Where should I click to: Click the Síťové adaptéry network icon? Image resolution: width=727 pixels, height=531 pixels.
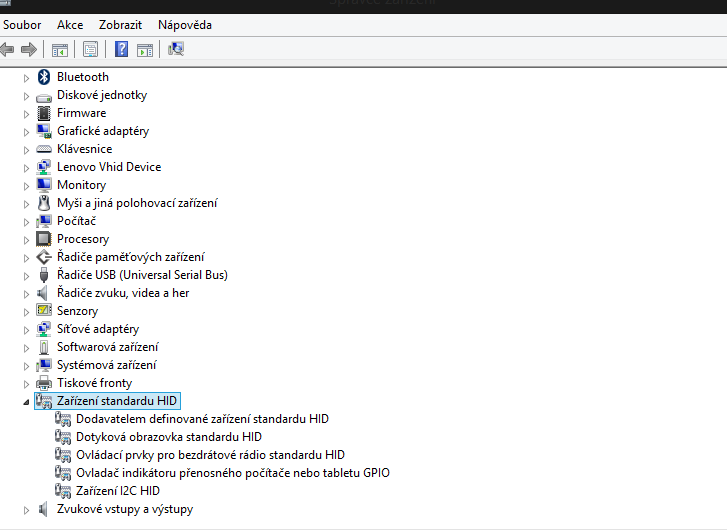pyautogui.click(x=44, y=329)
